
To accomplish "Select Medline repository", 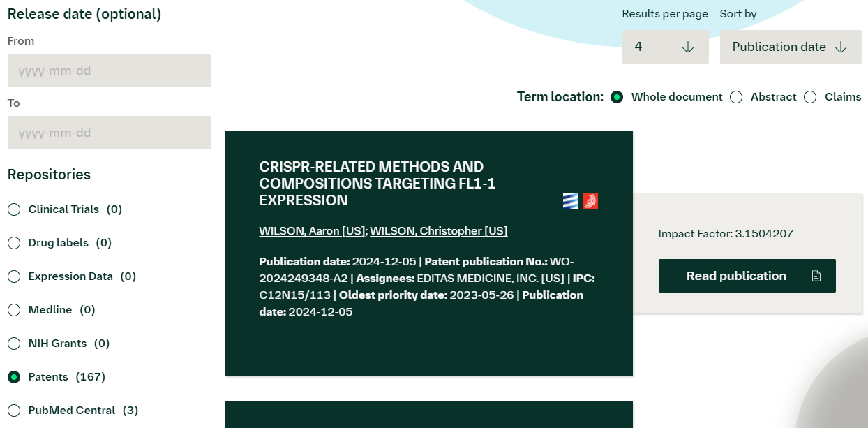I will pyautogui.click(x=14, y=310).
